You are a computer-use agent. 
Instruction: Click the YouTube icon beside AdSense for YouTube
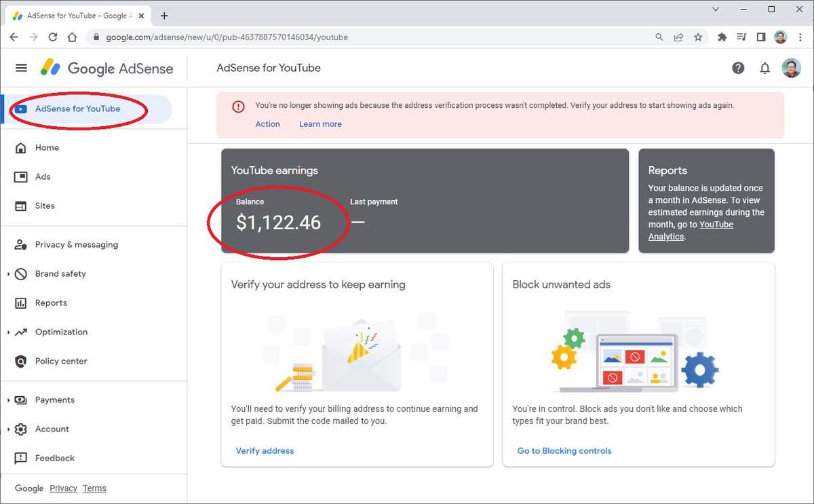pos(21,109)
